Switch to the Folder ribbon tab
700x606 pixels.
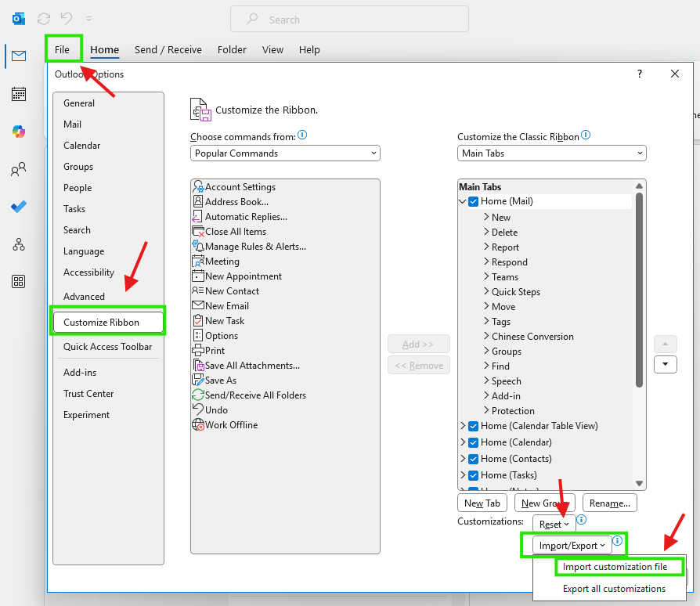(232, 49)
